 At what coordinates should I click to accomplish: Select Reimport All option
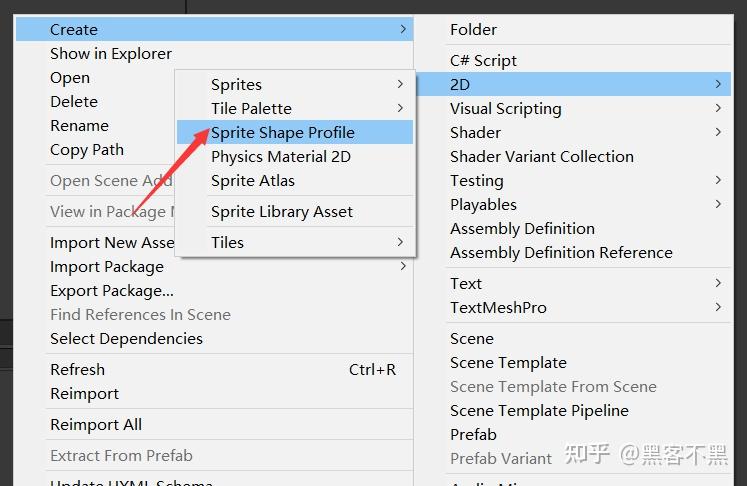click(96, 424)
